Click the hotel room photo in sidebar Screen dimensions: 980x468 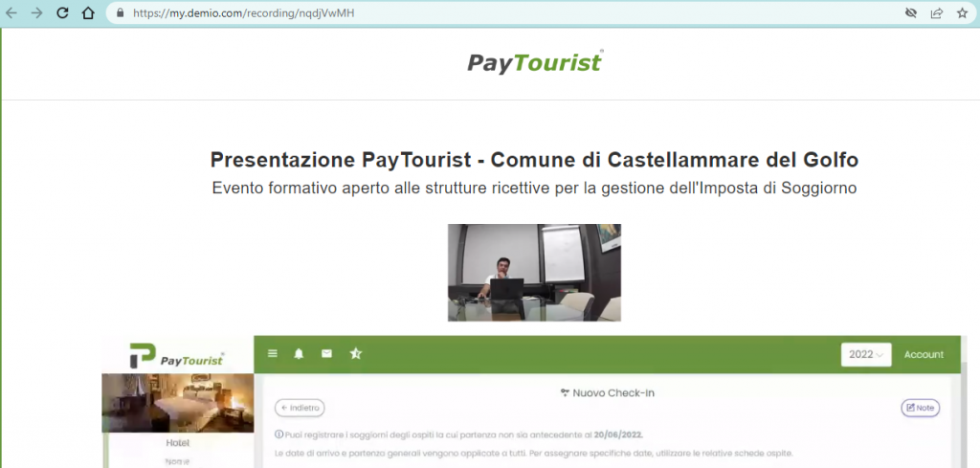(178, 402)
